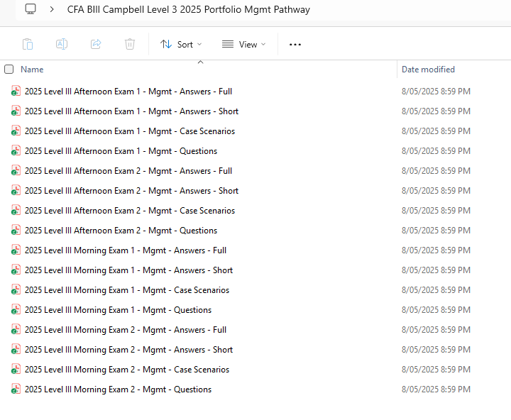Click the This PC monitor icon in address bar
This screenshot has width=511, height=420.
click(31, 9)
